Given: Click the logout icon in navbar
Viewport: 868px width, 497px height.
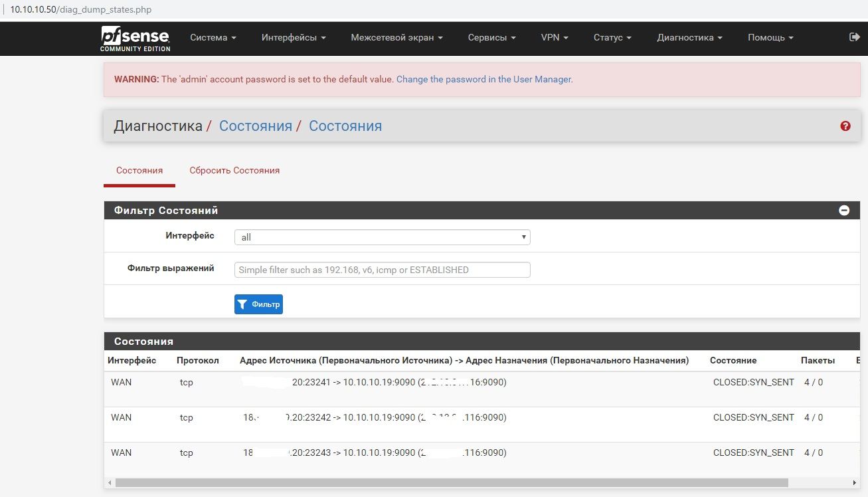Looking at the screenshot, I should click(x=854, y=37).
